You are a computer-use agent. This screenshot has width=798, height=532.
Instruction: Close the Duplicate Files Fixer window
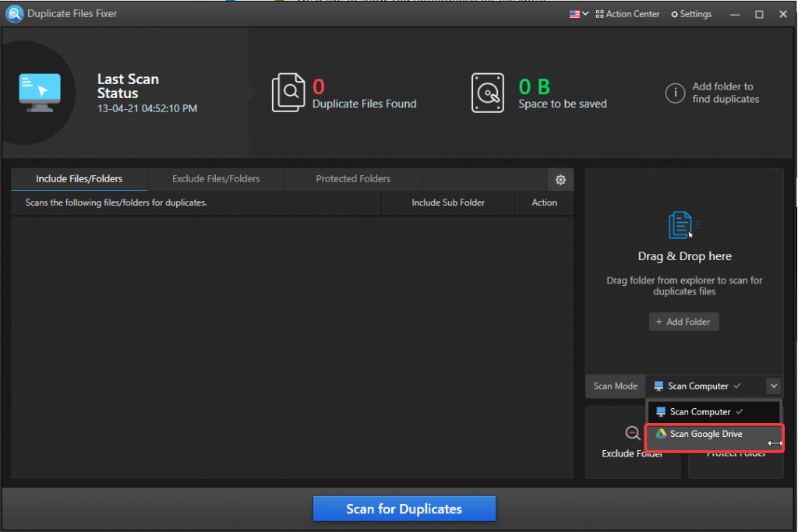(783, 14)
